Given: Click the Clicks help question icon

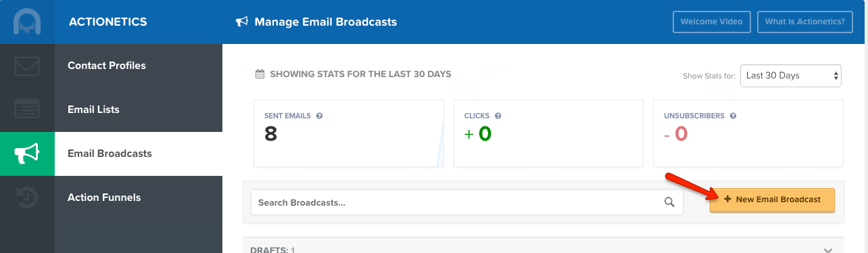Looking at the screenshot, I should click(498, 116).
